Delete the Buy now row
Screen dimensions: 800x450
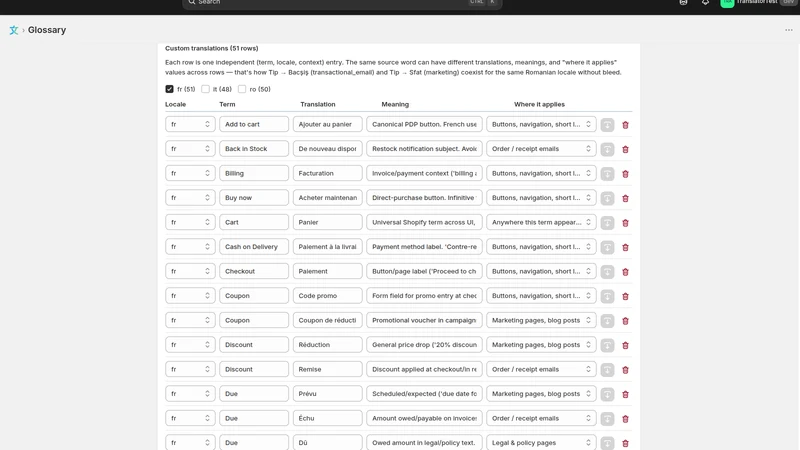pos(625,198)
